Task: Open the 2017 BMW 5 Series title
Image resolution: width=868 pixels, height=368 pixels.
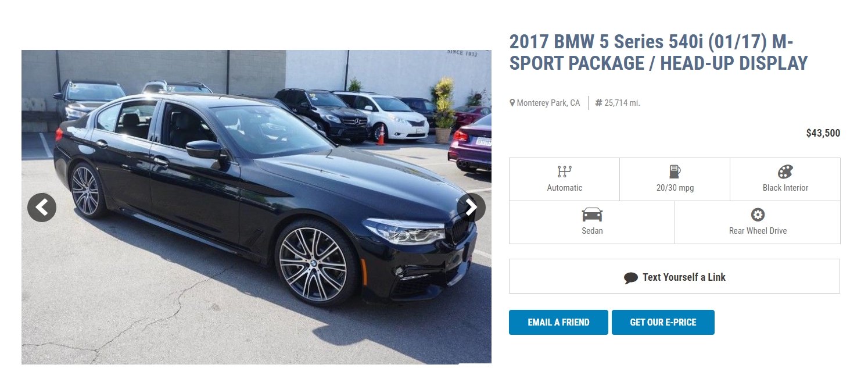Action: tap(659, 52)
